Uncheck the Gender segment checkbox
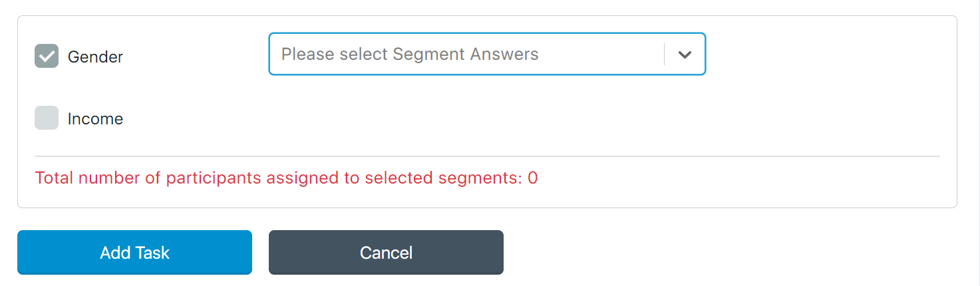Image resolution: width=980 pixels, height=286 pixels. [x=47, y=57]
